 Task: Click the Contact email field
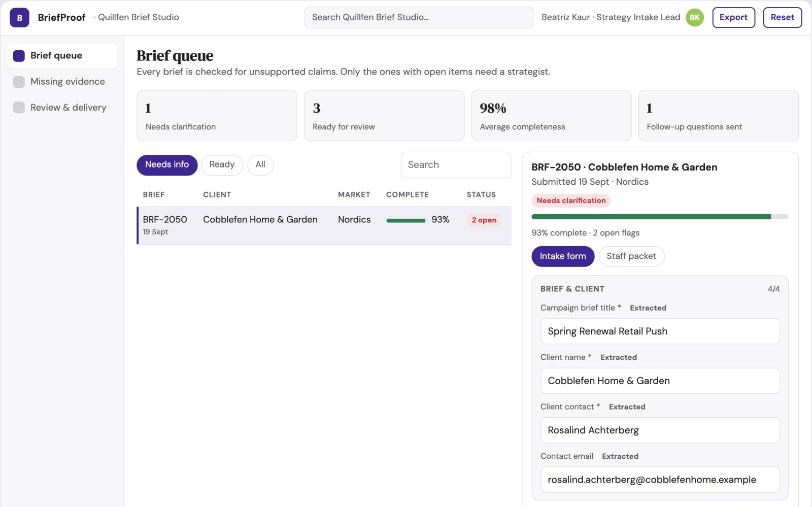click(x=660, y=480)
